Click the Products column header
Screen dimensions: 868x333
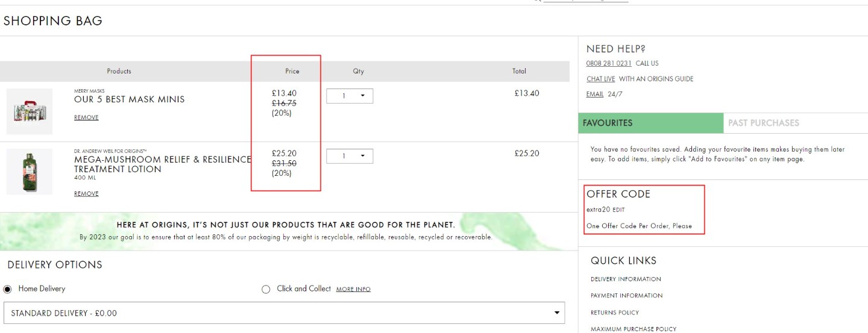coord(119,71)
